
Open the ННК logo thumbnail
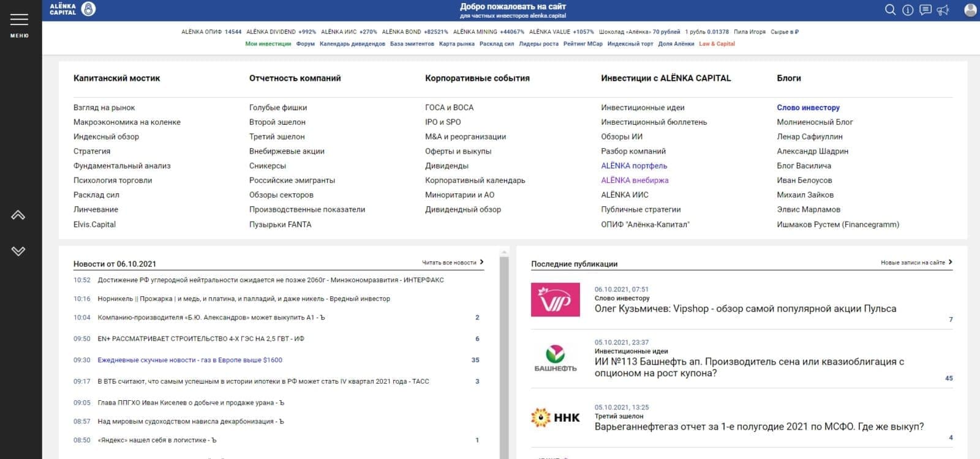click(x=555, y=417)
